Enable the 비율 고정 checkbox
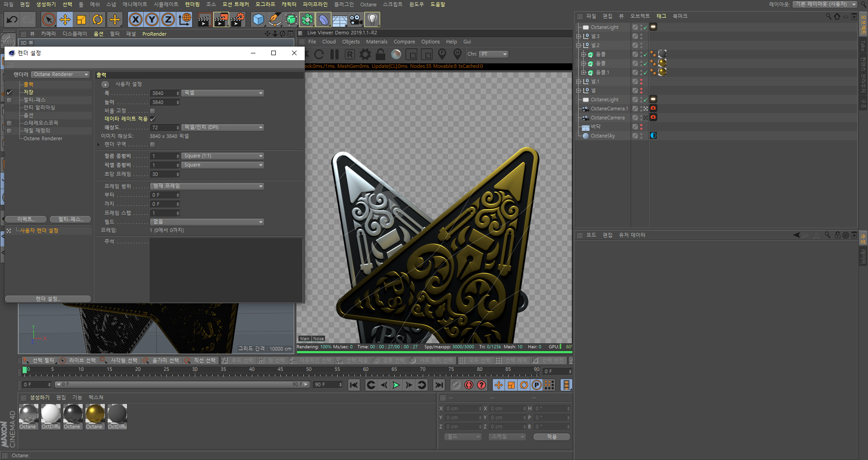868x460 pixels. pos(152,111)
